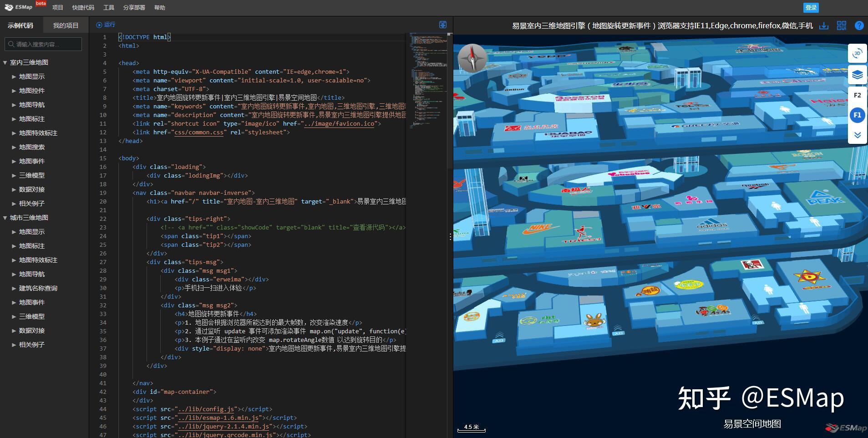Click the 南极人 store label on the map
Viewport: 868px width, 438px height.
tap(576, 190)
